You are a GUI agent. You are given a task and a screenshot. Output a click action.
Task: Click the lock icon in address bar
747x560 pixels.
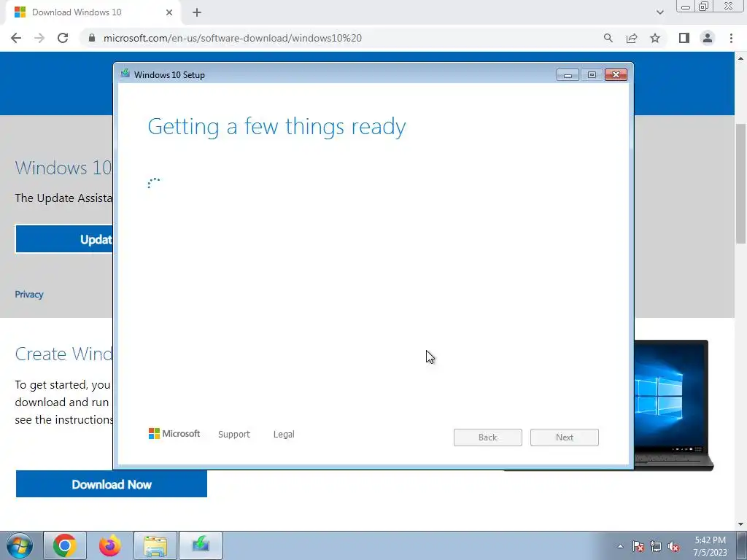pyautogui.click(x=92, y=38)
